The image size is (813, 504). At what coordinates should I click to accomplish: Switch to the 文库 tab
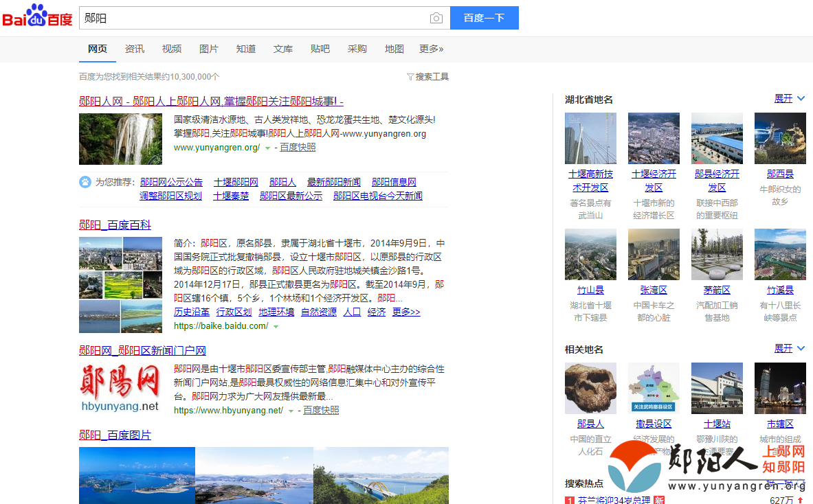pyautogui.click(x=283, y=49)
